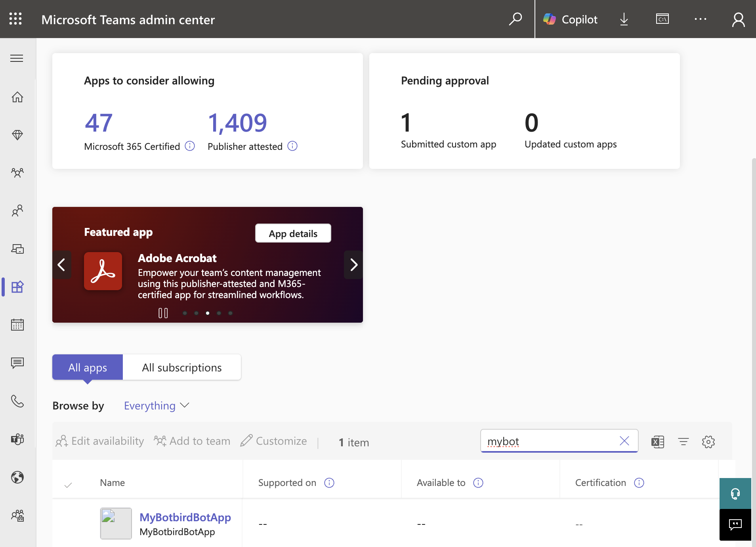Click the search magnifier in the header

(515, 19)
